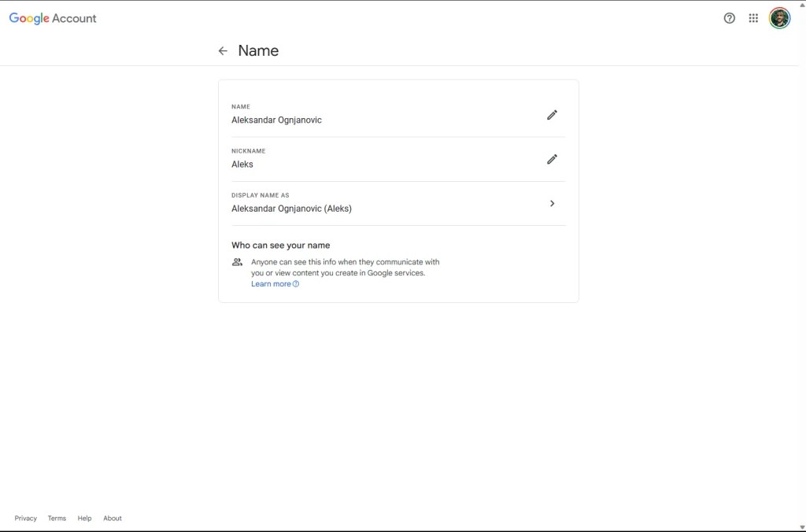Open the Privacy footer link
This screenshot has height=532, width=806.
coord(25,518)
